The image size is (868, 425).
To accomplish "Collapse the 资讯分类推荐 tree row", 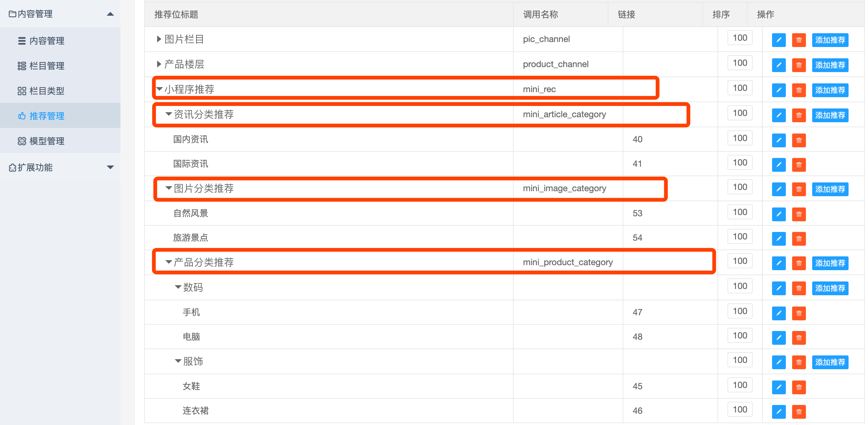I will pyautogui.click(x=168, y=114).
